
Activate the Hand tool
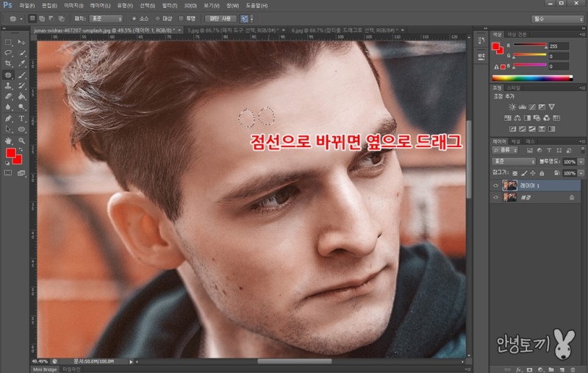click(x=8, y=139)
